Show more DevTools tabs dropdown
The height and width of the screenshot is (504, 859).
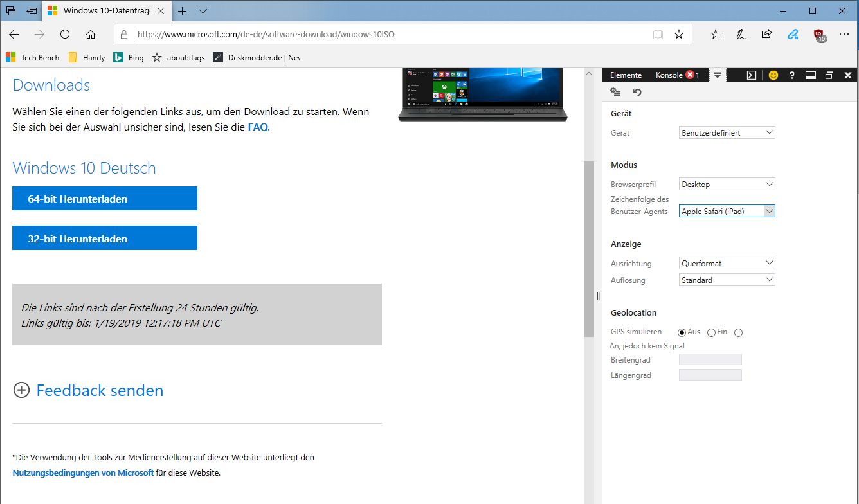718,75
